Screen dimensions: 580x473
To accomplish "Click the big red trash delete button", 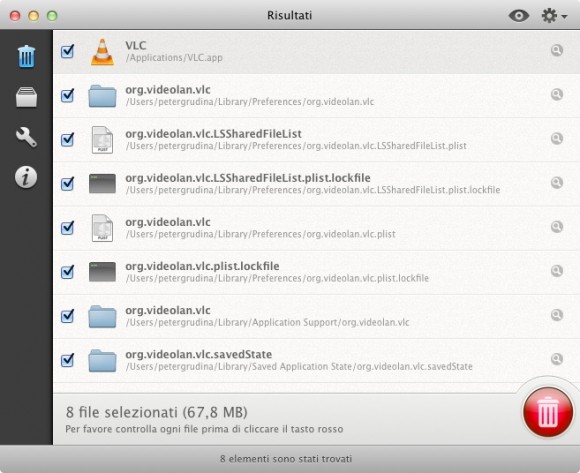I will click(x=547, y=412).
